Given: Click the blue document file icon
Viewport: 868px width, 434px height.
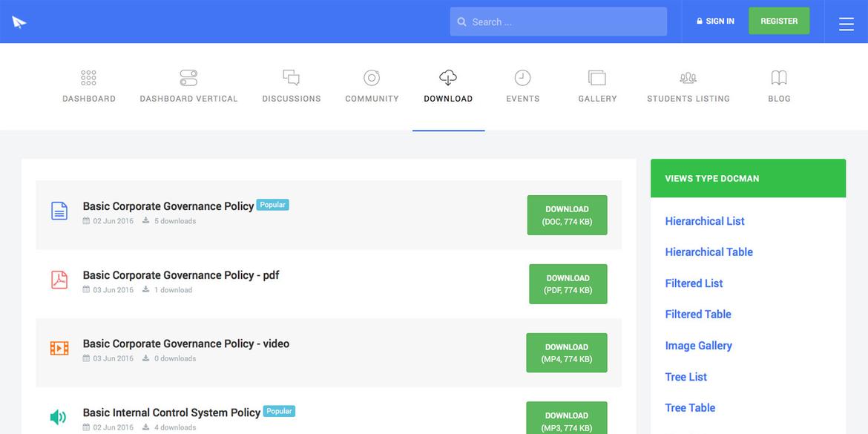Looking at the screenshot, I should tap(59, 211).
